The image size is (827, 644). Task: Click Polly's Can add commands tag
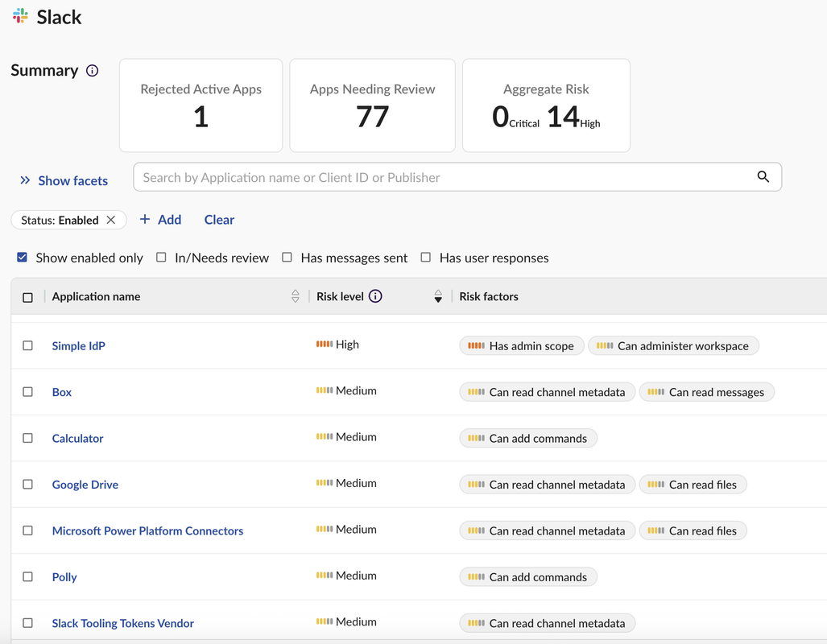click(528, 577)
